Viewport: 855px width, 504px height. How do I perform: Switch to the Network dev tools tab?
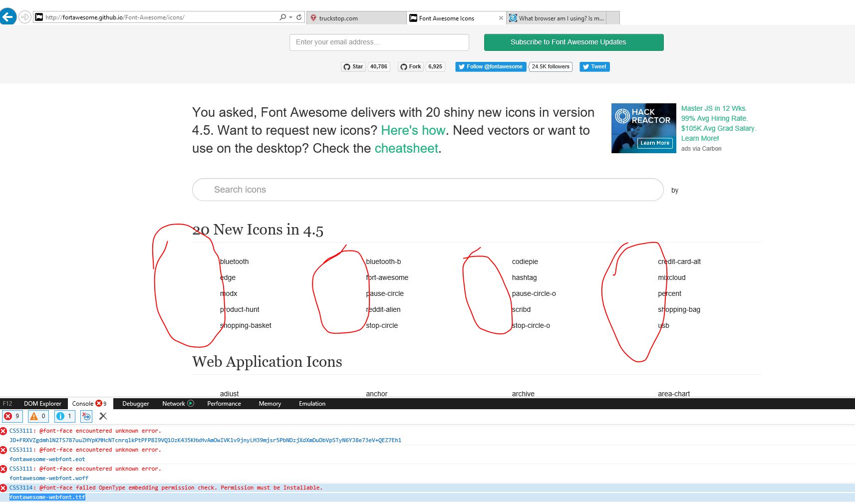point(178,404)
